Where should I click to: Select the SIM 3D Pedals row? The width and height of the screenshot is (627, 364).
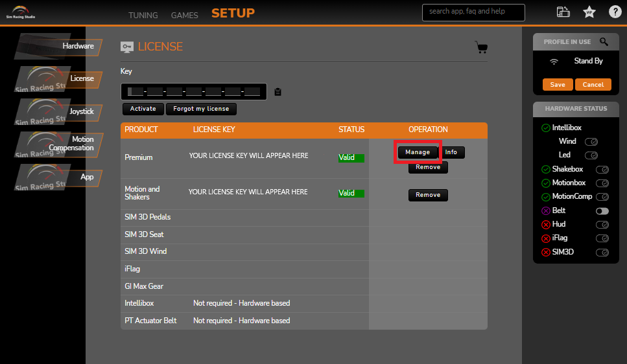click(304, 218)
